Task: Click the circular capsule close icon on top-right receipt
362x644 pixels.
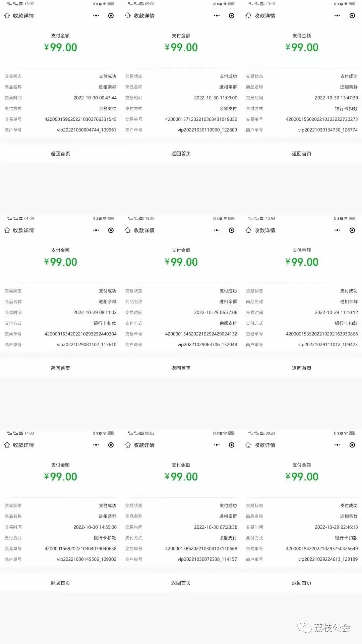Action: (352, 15)
